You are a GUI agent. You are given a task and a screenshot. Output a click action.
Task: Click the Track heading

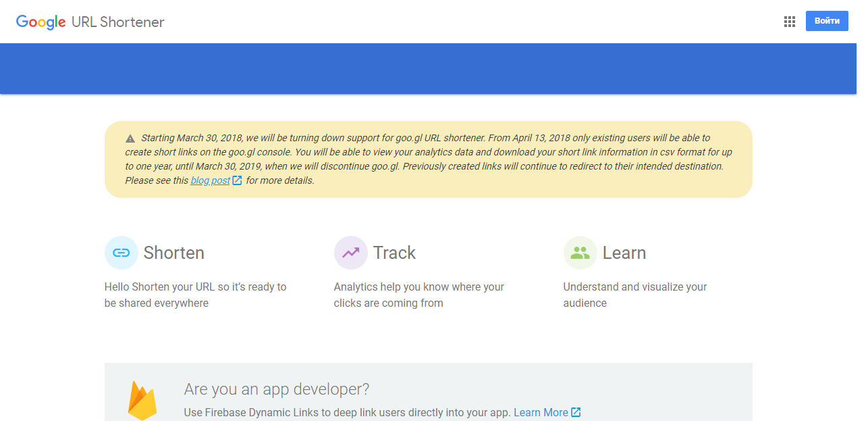pos(394,253)
